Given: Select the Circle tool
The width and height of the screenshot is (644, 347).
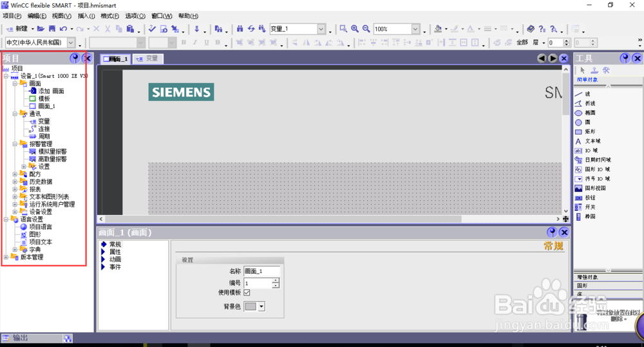Looking at the screenshot, I should [583, 122].
